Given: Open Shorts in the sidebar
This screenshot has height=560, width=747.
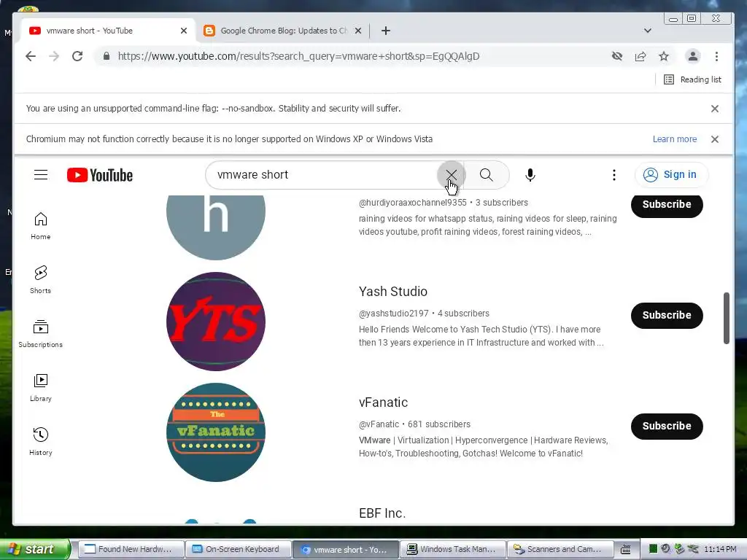Looking at the screenshot, I should pyautogui.click(x=41, y=280).
